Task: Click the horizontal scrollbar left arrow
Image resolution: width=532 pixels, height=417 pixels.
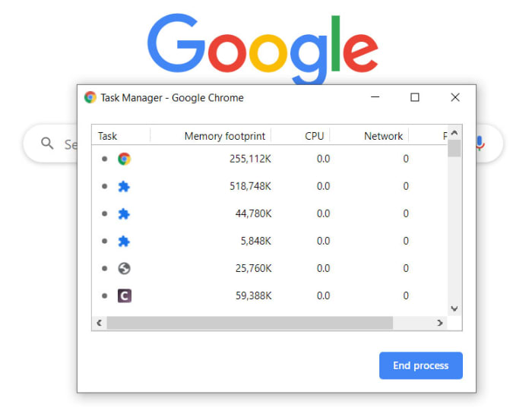Action: pyautogui.click(x=99, y=323)
